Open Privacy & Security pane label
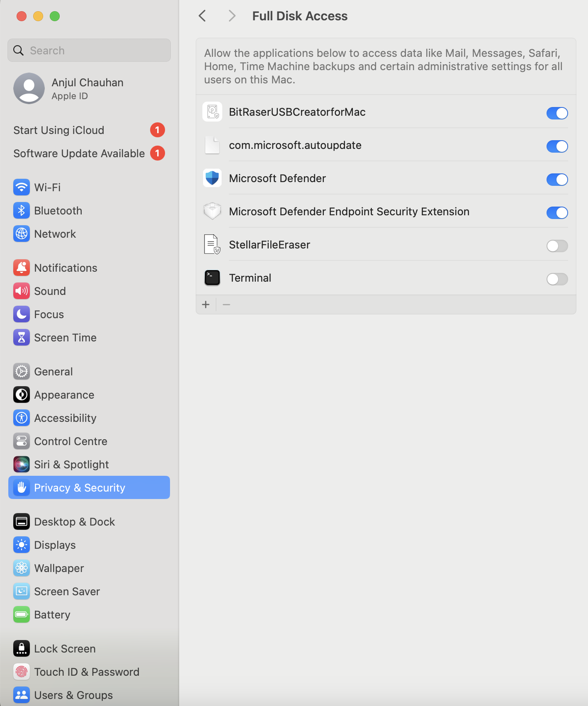The width and height of the screenshot is (588, 706). point(80,488)
